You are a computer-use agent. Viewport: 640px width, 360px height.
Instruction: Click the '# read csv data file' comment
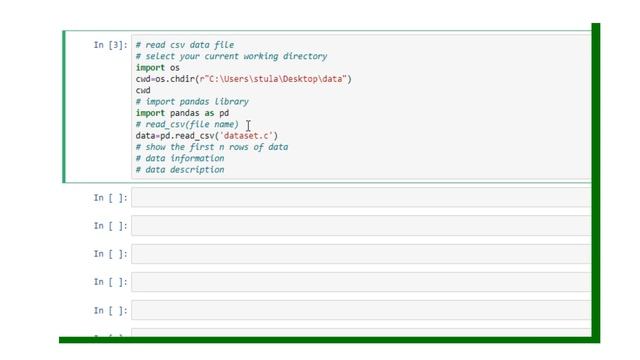coord(185,45)
